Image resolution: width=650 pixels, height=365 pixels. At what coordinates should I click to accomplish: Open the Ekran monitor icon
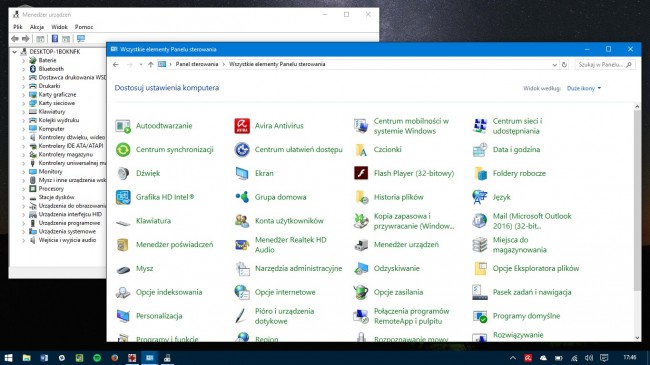click(242, 173)
